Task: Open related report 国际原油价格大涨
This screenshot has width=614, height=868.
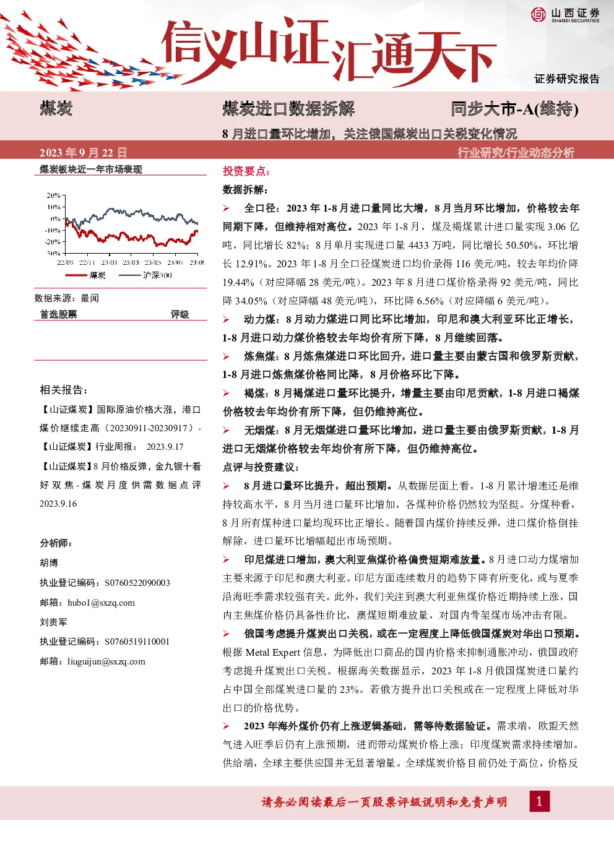Action: point(120,419)
